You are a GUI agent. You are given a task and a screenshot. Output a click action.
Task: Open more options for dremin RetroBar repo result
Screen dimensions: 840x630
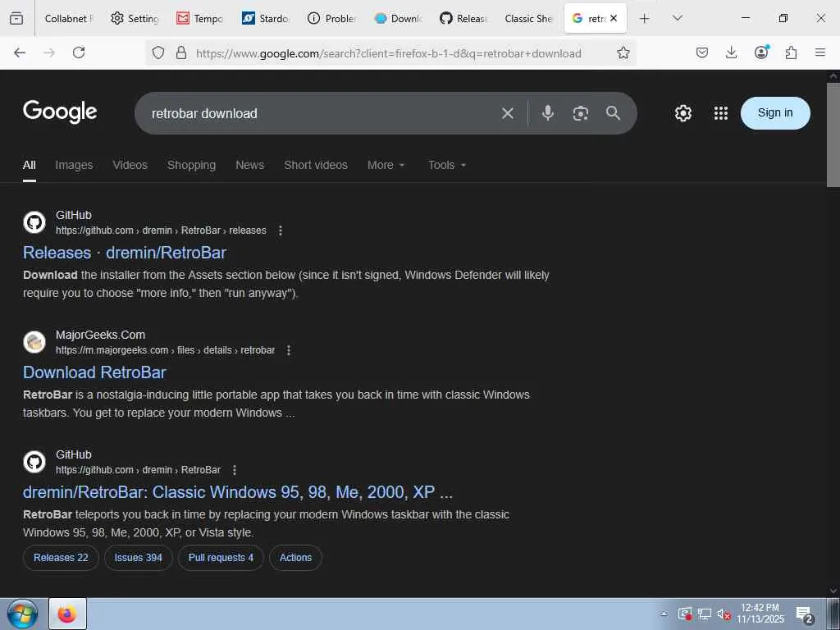tap(234, 470)
